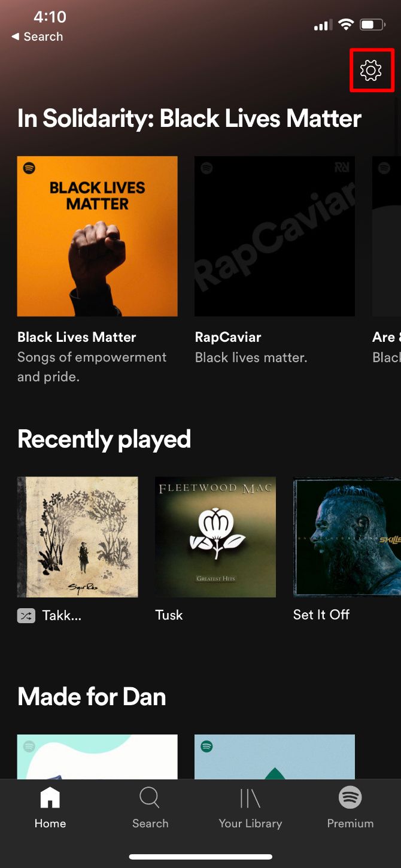Tap the Wi-Fi icon in status bar
Image resolution: width=401 pixels, height=868 pixels.
(x=345, y=25)
